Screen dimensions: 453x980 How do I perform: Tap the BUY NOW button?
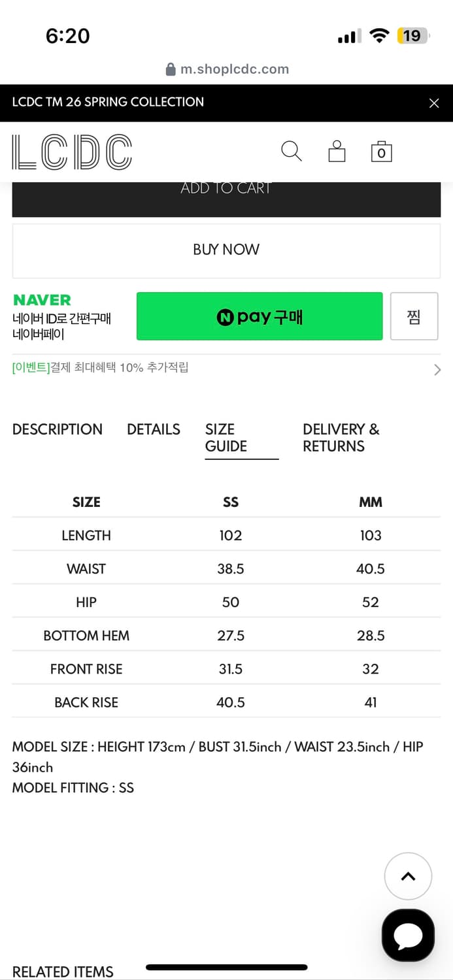[226, 250]
